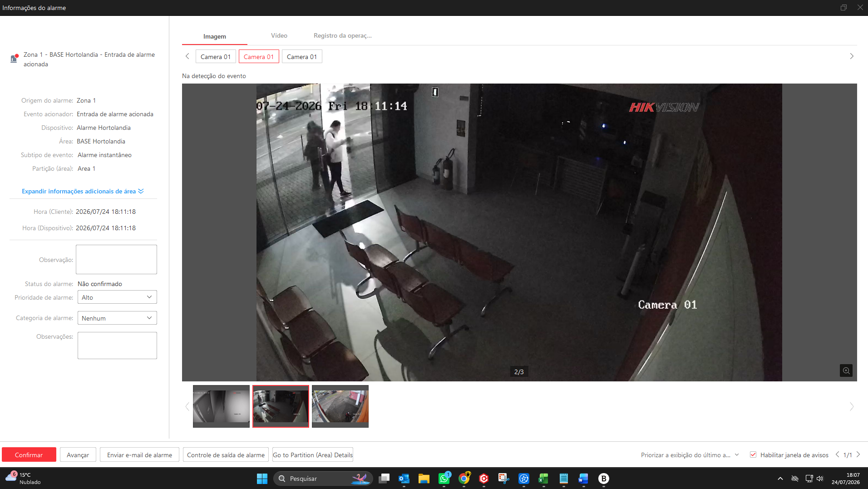Image resolution: width=868 pixels, height=489 pixels.
Task: Click Enviar e-mail de alarme button
Action: (x=140, y=455)
